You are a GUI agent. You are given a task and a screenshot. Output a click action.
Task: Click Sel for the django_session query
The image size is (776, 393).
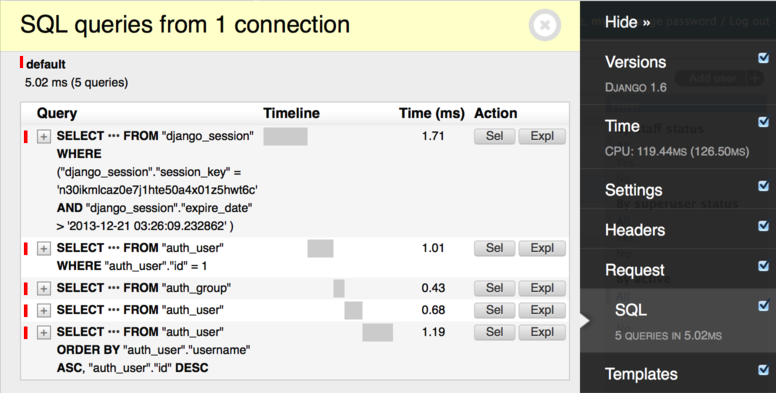coord(494,136)
